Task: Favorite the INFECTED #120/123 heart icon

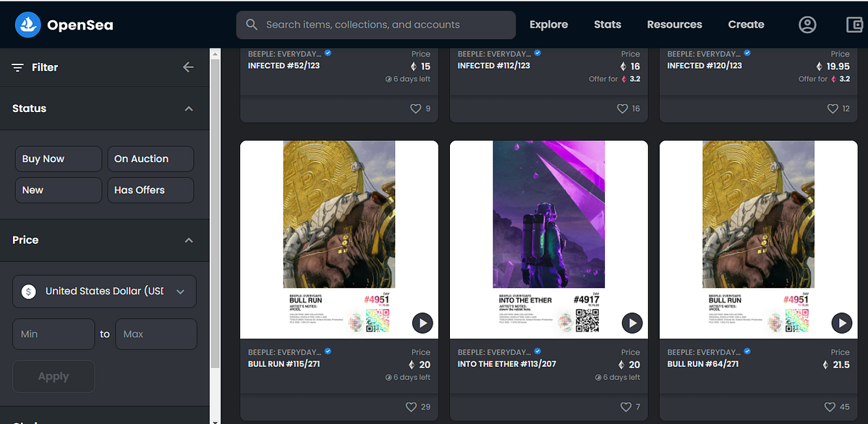Action: coord(832,109)
